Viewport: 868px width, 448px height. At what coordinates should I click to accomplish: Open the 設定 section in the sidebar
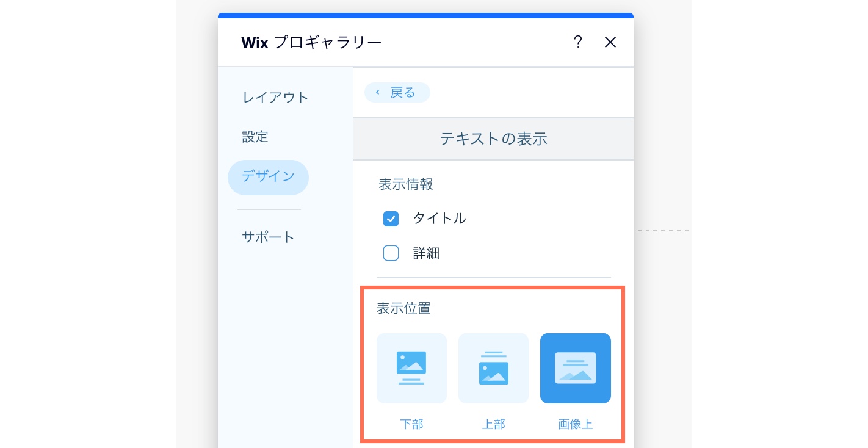pos(255,137)
